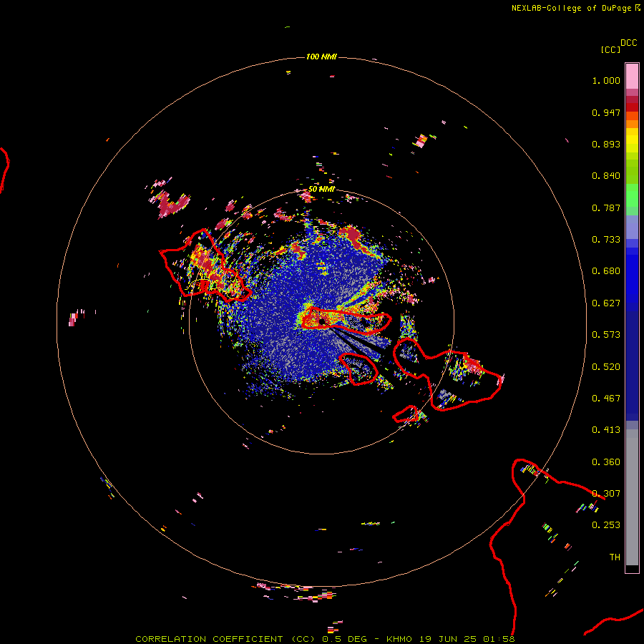Click the 100 NMI range ring label
644x644 pixels.
(321, 57)
